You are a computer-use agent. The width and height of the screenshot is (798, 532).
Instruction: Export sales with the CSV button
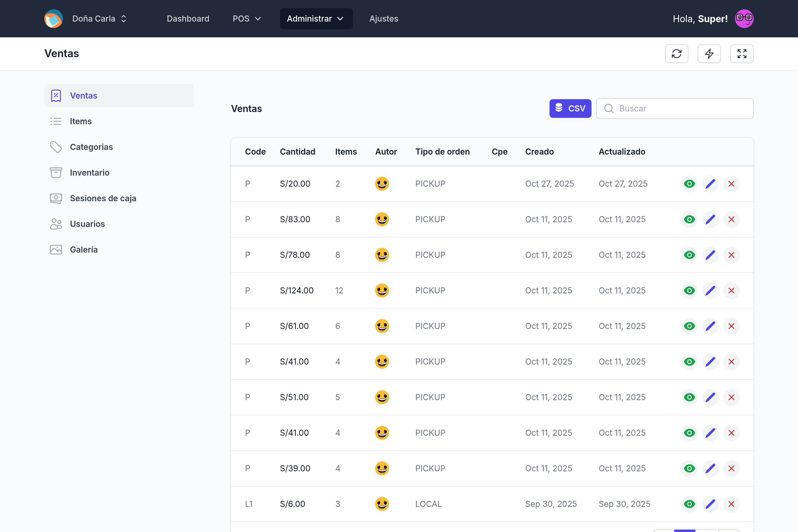coord(570,108)
